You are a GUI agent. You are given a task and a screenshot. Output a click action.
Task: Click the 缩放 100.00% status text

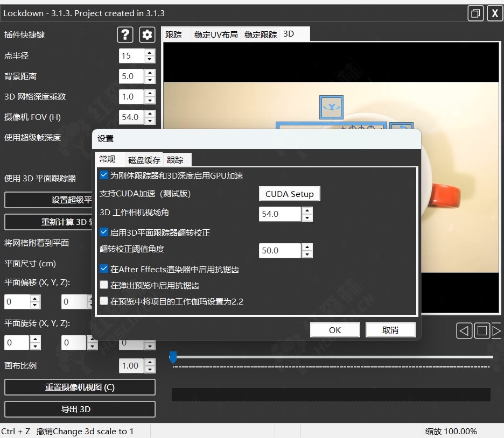tap(451, 431)
